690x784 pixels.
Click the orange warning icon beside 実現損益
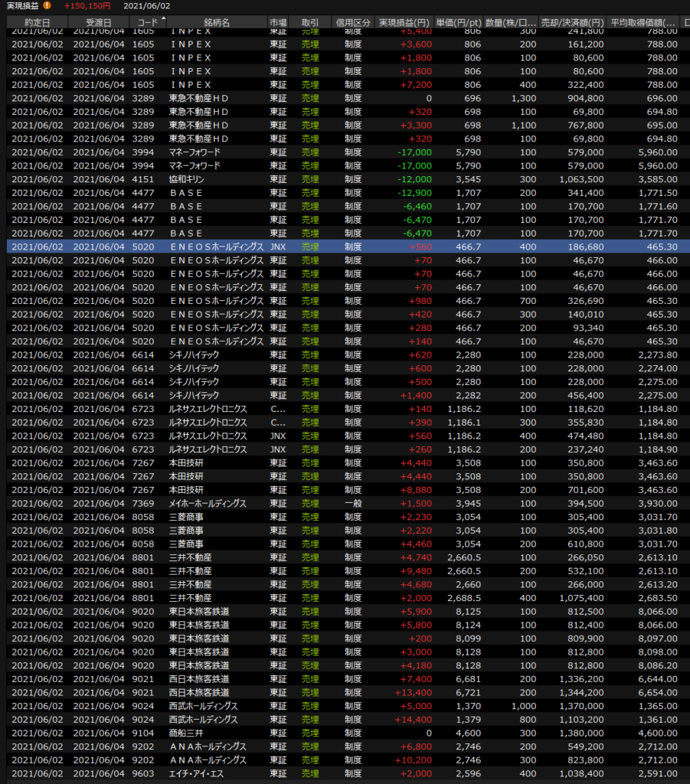point(47,6)
